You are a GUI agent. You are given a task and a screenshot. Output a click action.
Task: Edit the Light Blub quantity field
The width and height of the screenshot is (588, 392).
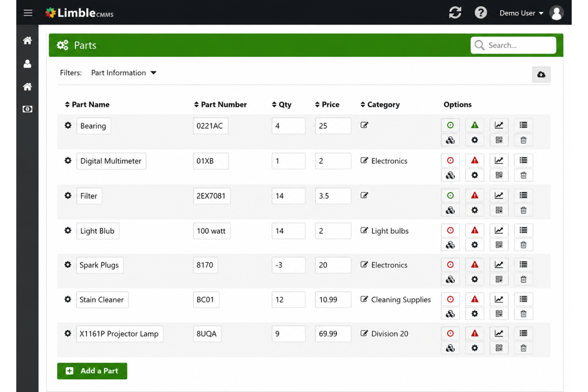(288, 231)
